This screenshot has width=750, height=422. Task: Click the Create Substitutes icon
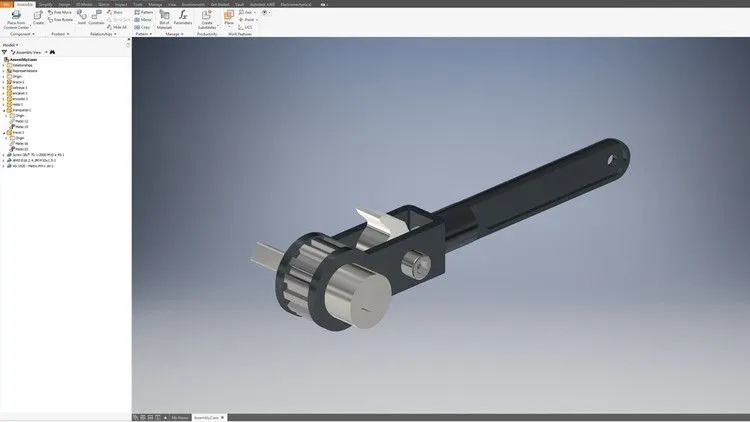tap(207, 15)
